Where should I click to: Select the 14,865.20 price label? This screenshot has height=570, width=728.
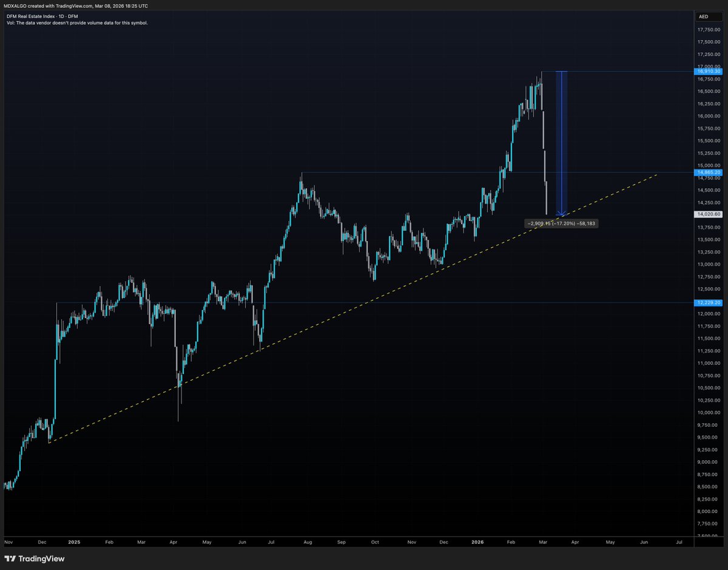(x=709, y=172)
